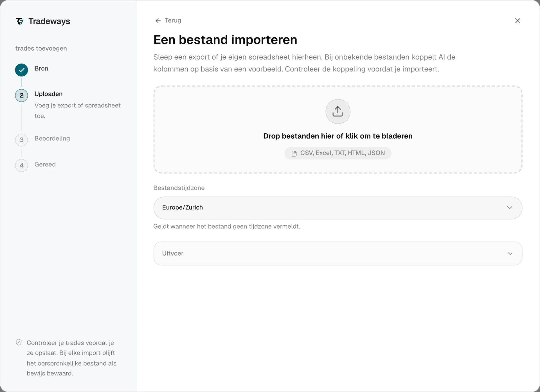Click the Bron step label

click(x=41, y=68)
